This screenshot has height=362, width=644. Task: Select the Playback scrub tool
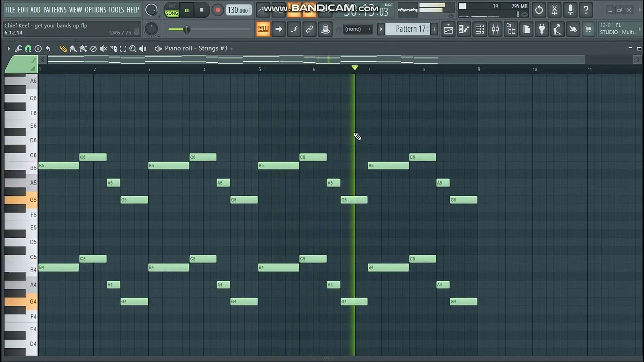pyautogui.click(x=143, y=49)
